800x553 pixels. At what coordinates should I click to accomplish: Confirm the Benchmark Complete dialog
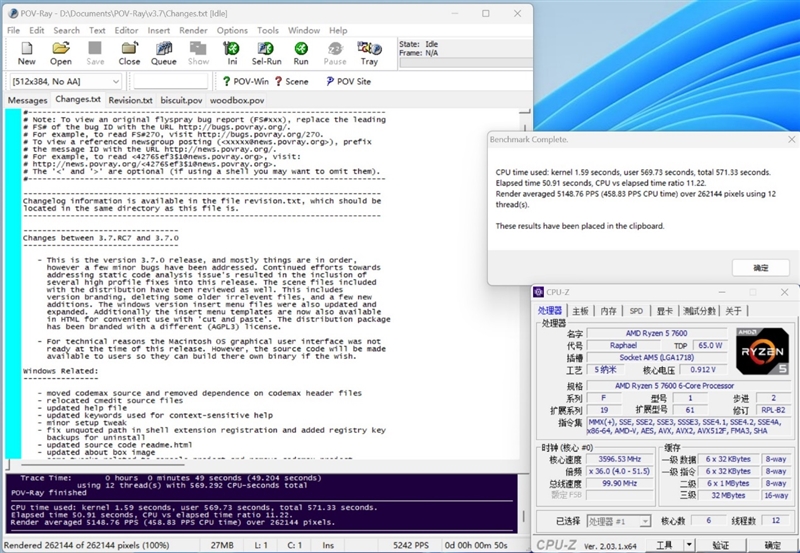[x=760, y=267]
